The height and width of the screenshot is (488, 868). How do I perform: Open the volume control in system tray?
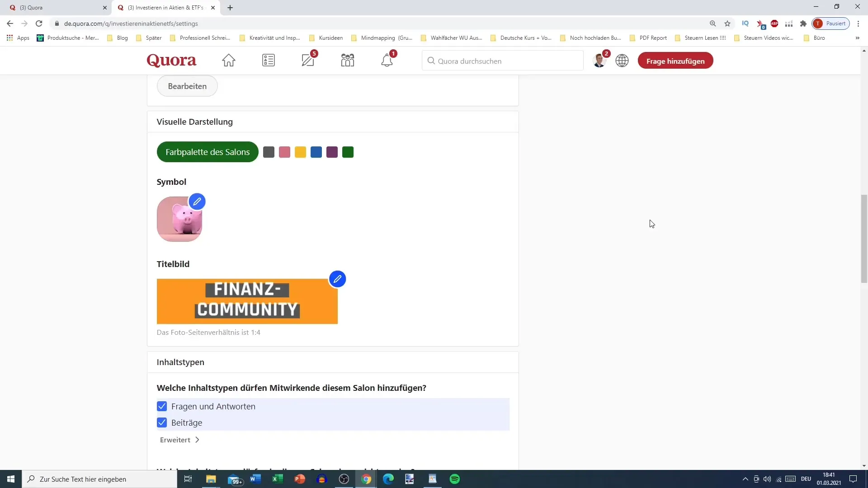tap(767, 479)
